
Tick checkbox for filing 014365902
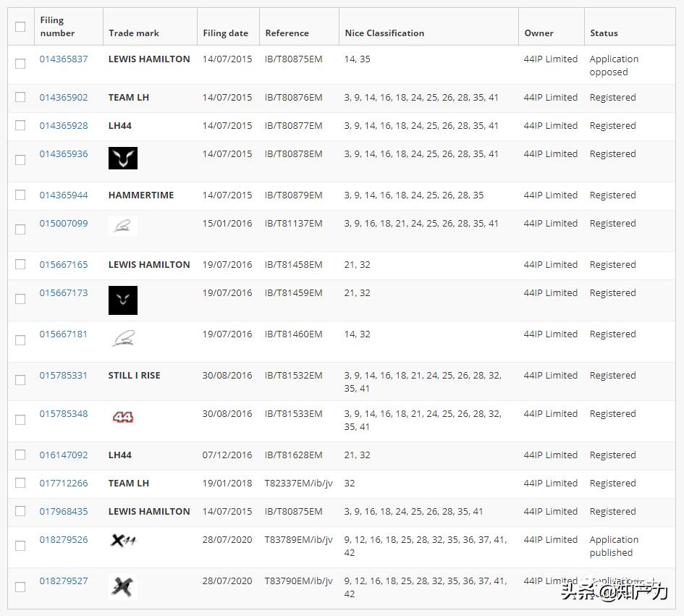[x=20, y=97]
